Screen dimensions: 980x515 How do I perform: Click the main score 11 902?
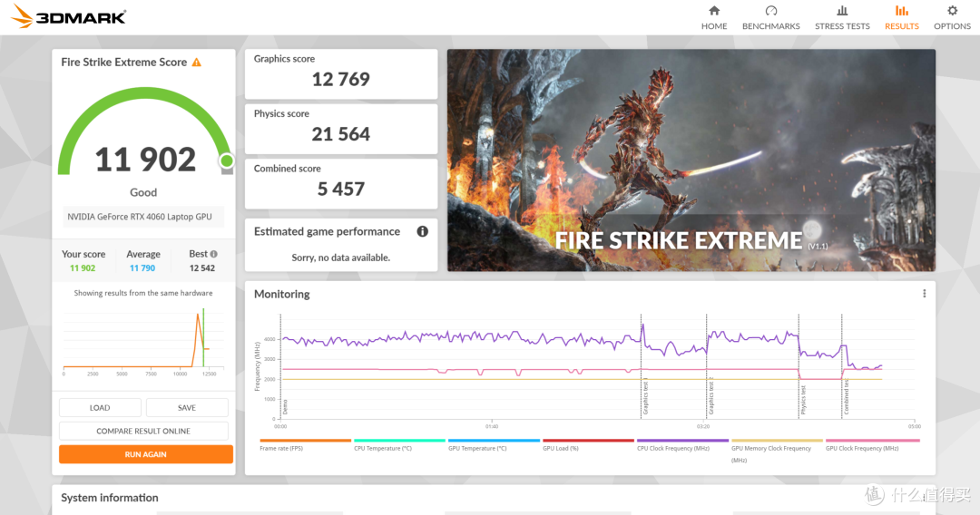click(x=145, y=160)
